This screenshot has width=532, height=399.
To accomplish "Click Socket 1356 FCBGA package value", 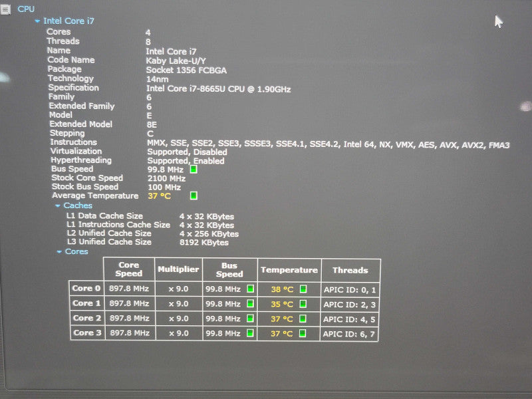I will 186,70.
